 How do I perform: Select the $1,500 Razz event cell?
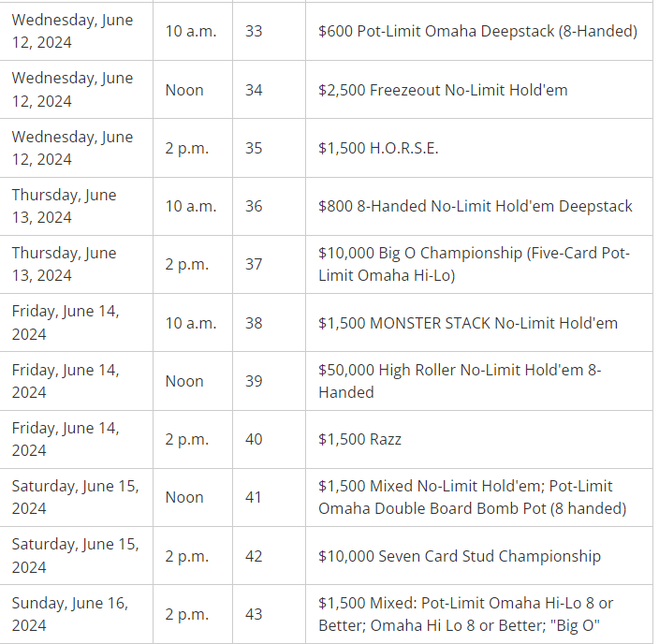[x=359, y=439]
